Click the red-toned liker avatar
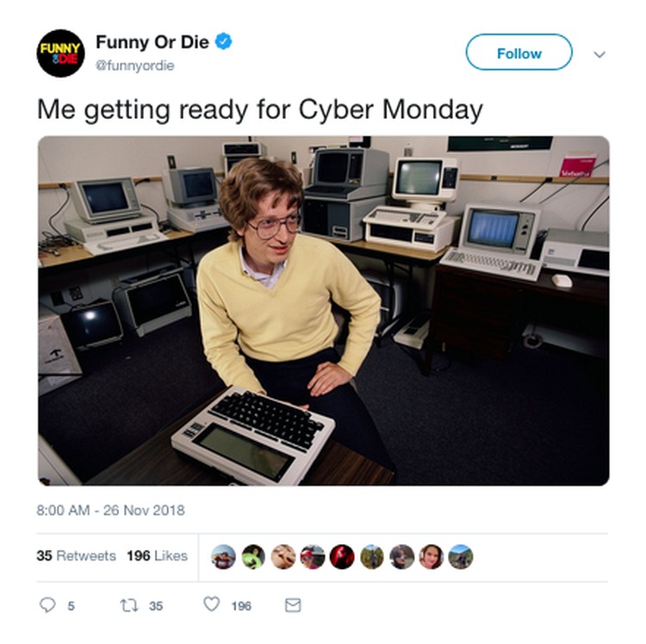646x644 pixels. (x=342, y=557)
